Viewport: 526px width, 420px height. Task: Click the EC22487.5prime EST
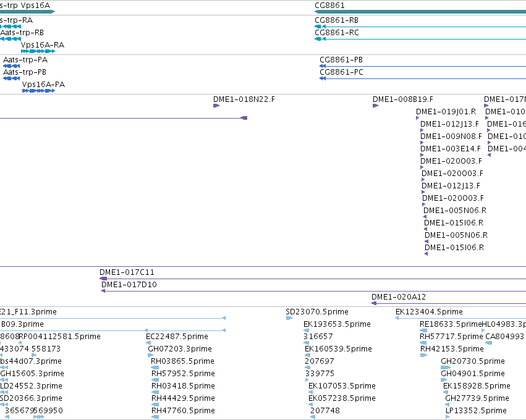pyautogui.click(x=148, y=343)
